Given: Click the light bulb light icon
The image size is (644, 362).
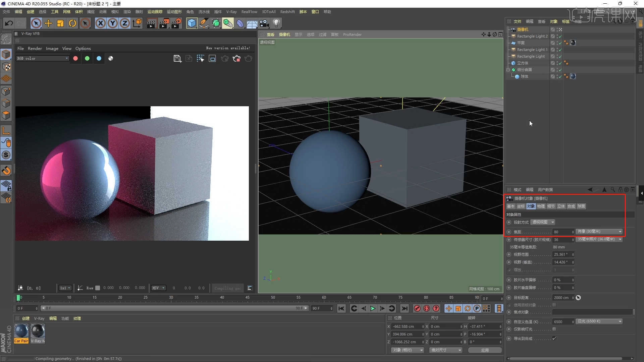Looking at the screenshot, I should pyautogui.click(x=276, y=23).
